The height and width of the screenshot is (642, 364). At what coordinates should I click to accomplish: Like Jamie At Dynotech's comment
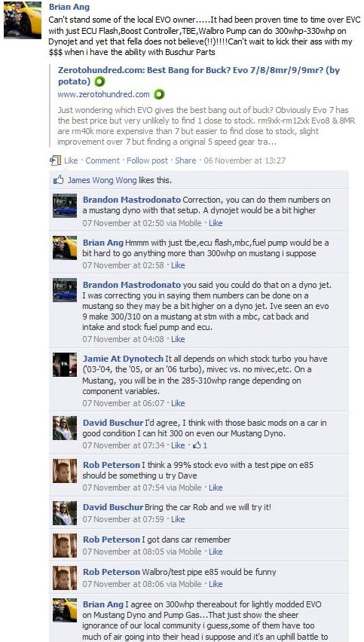178,403
